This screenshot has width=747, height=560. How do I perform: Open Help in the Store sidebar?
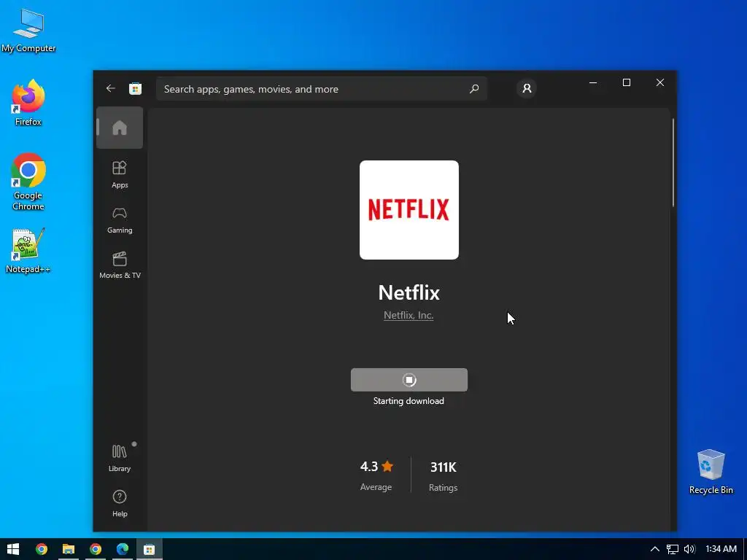click(120, 503)
